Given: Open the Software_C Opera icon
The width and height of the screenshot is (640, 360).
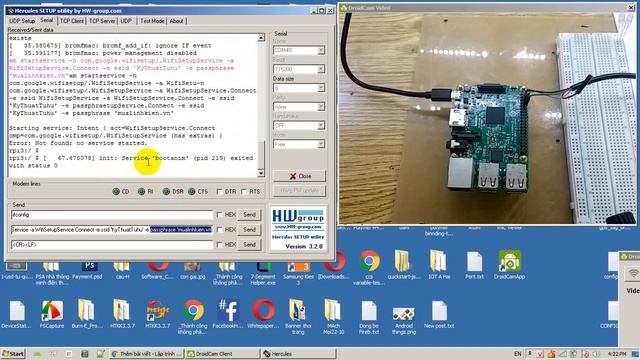Looking at the screenshot, I should click(x=158, y=271).
